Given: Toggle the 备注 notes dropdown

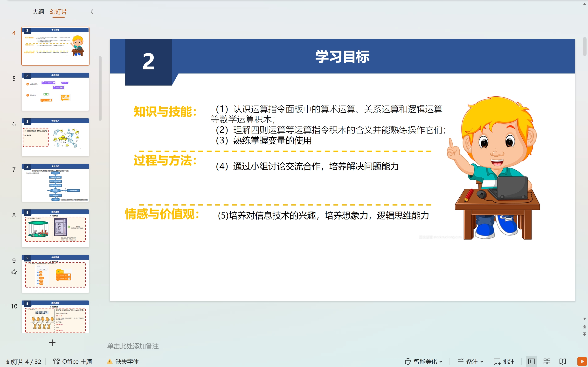Looking at the screenshot, I should pos(470,362).
